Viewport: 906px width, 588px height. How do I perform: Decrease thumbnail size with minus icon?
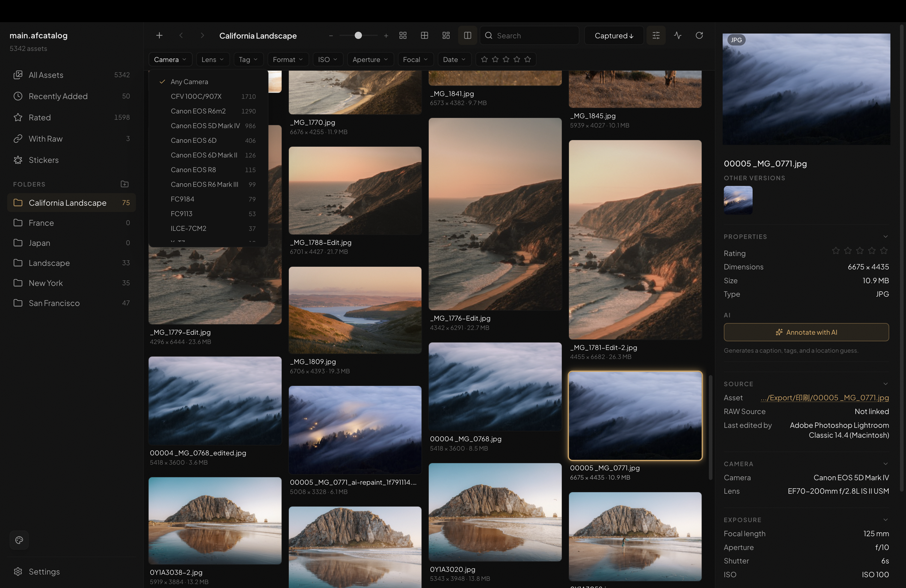tap(331, 36)
